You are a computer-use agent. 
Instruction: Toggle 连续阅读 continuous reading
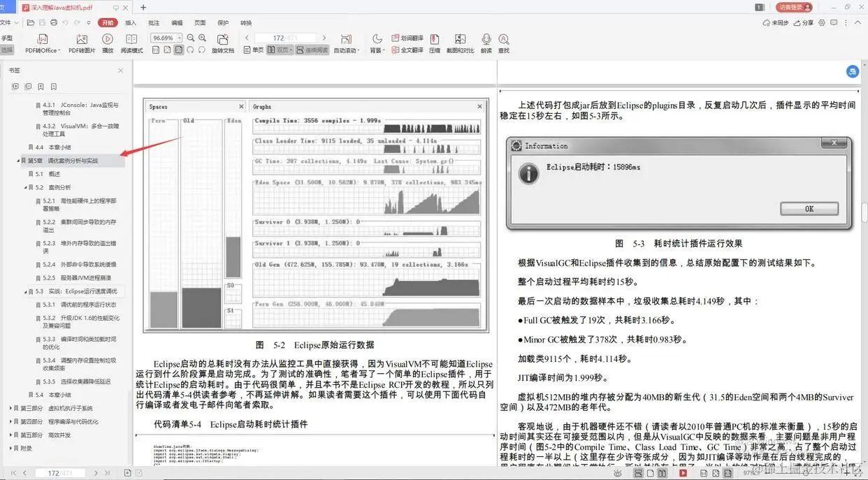(x=312, y=50)
